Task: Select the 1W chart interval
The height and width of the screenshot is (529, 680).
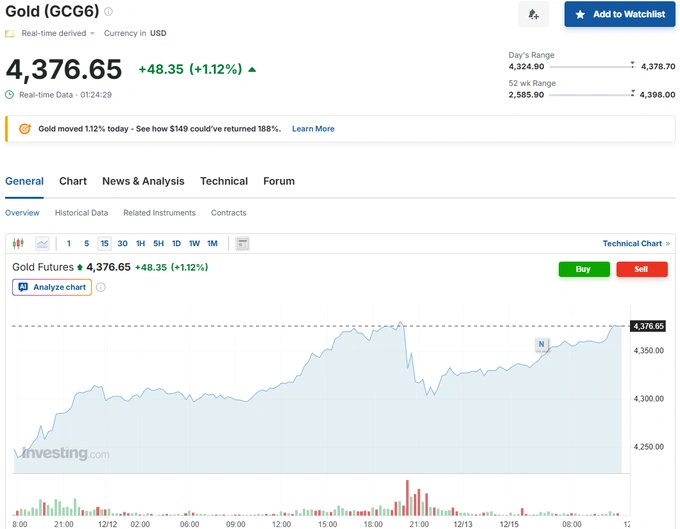Action: tap(194, 243)
